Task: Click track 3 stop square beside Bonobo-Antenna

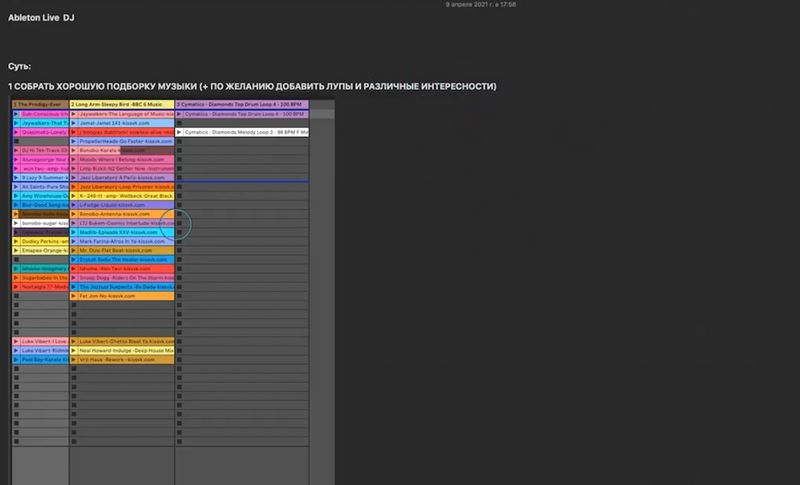Action: (x=179, y=214)
